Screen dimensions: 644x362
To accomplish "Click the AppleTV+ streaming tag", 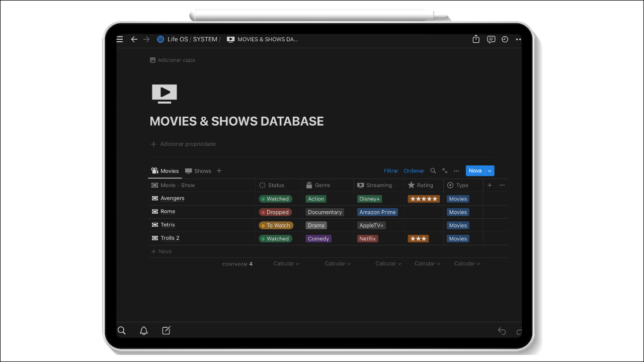I will 372,225.
